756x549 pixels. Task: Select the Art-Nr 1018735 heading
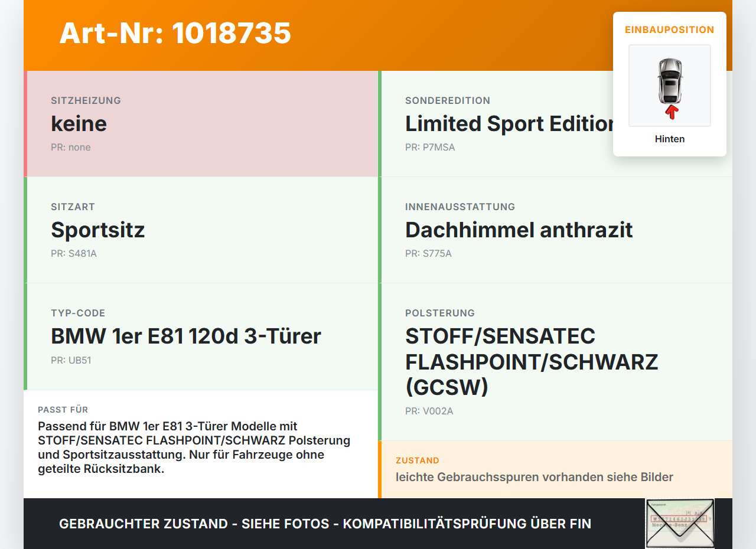[175, 33]
